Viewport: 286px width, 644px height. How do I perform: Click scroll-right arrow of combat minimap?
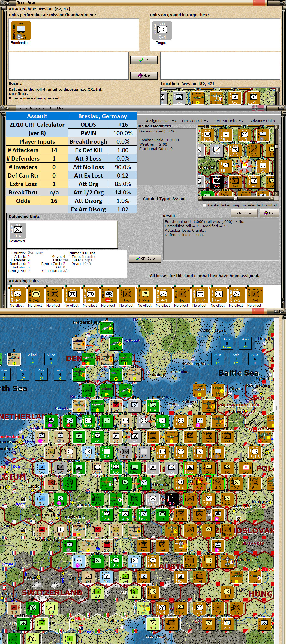[272, 199]
